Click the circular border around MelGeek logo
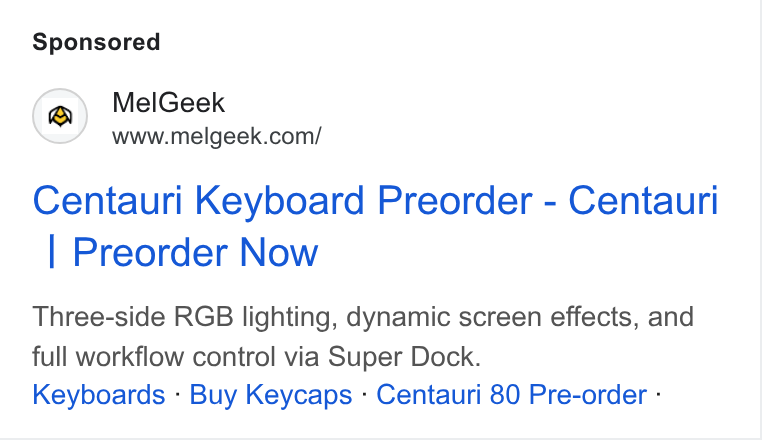 coord(60,116)
